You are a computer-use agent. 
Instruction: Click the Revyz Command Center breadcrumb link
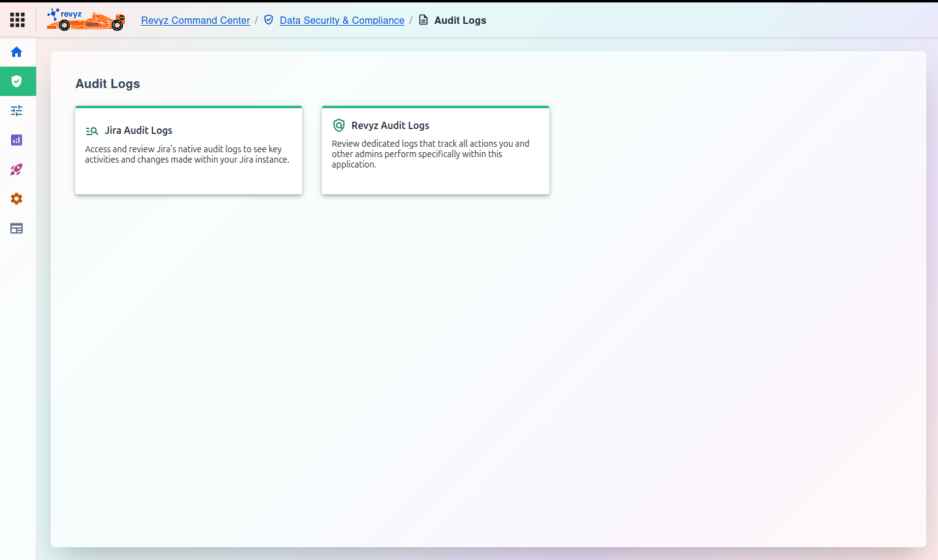coord(195,20)
